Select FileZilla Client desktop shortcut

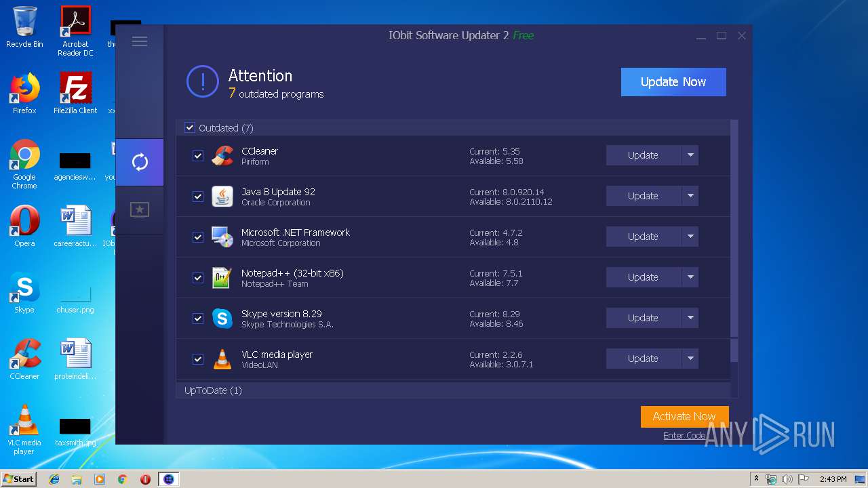click(x=75, y=94)
